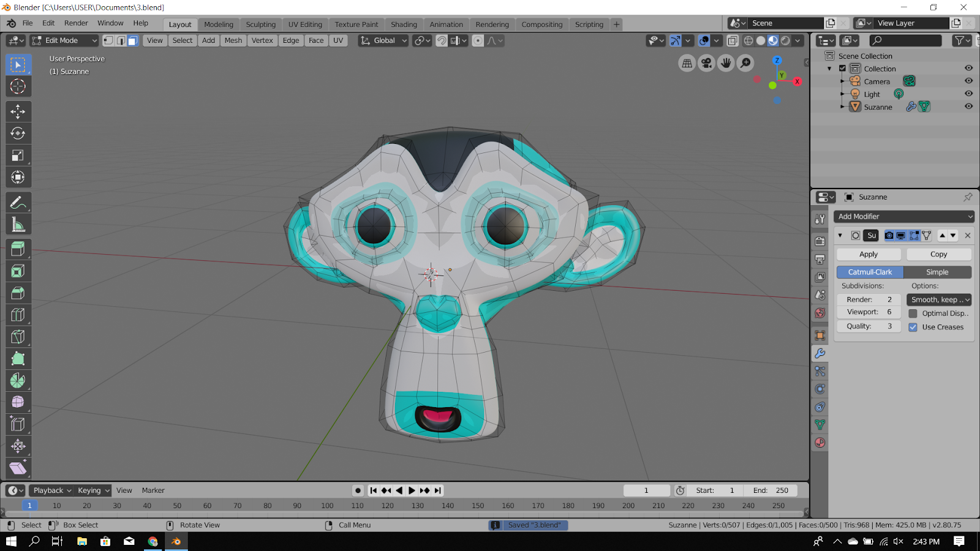Apply the Subdivision Surface modifier
The width and height of the screenshot is (980, 551).
pyautogui.click(x=868, y=253)
